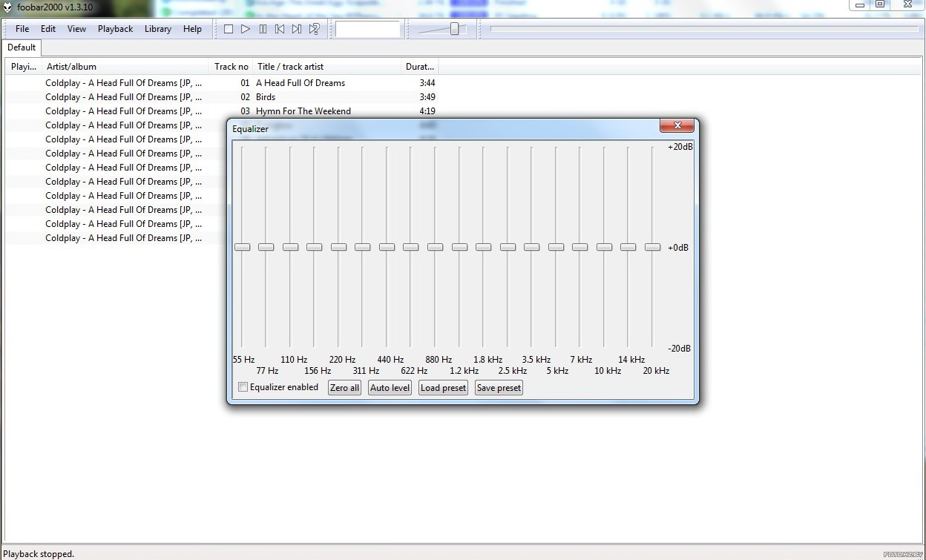This screenshot has height=560, width=926.
Task: Click the foobar2000 title bar icon
Action: 8,7
